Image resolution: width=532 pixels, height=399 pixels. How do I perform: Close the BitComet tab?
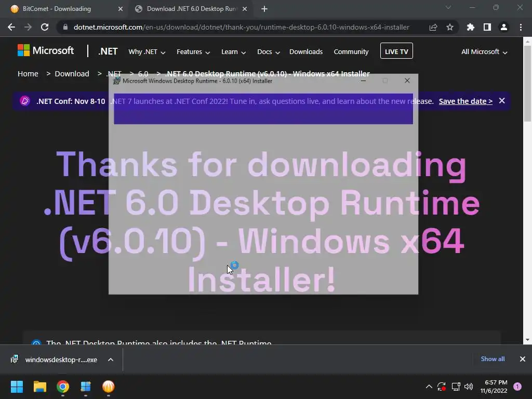click(120, 9)
